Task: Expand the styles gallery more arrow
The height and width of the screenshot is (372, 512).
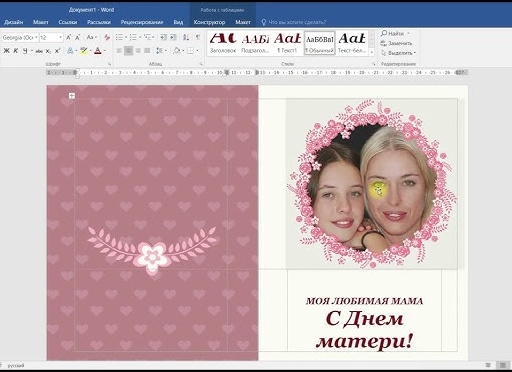Action: tap(372, 52)
